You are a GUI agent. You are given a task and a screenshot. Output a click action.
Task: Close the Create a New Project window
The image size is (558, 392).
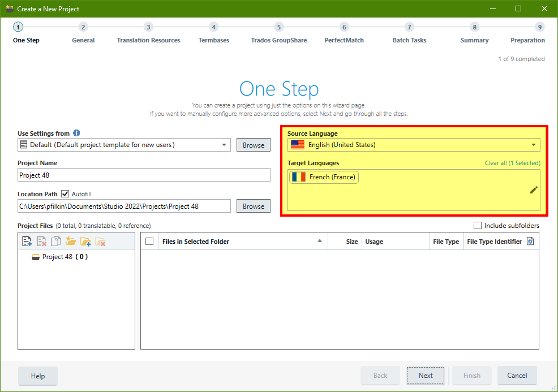coord(544,8)
